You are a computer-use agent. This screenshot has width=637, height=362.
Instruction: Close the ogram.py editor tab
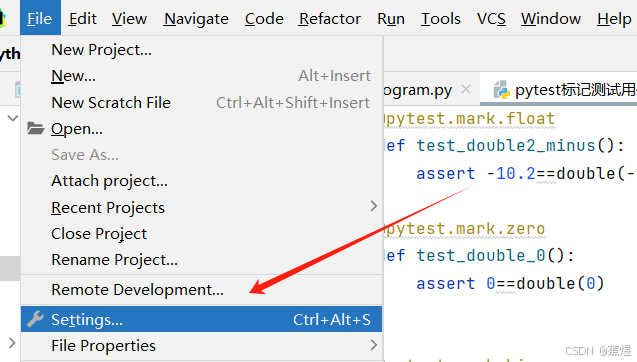tap(466, 89)
